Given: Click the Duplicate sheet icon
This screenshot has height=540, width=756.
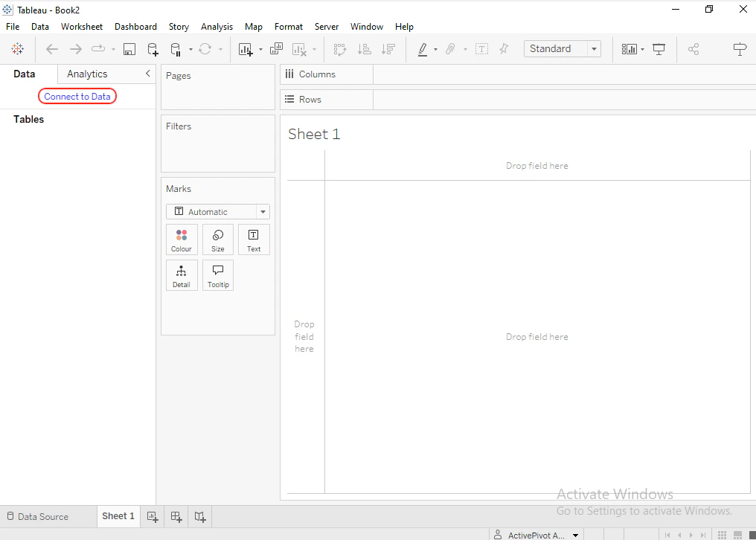Looking at the screenshot, I should coord(276,48).
